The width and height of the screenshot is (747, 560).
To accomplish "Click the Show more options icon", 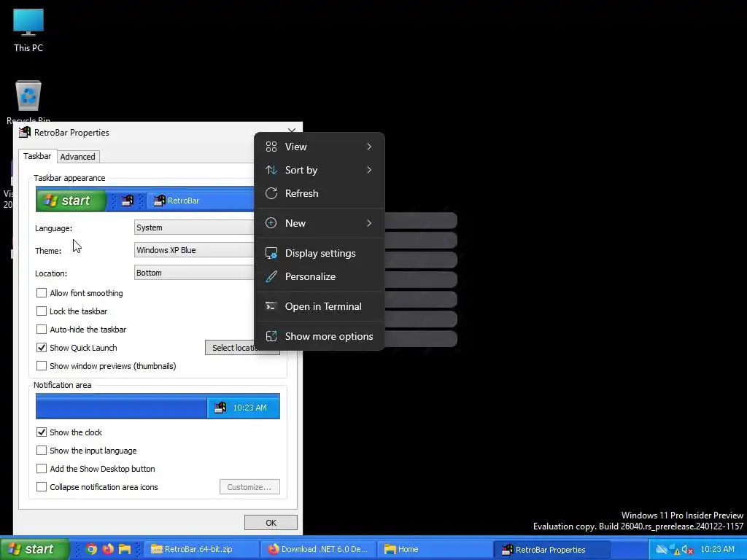I will click(271, 336).
